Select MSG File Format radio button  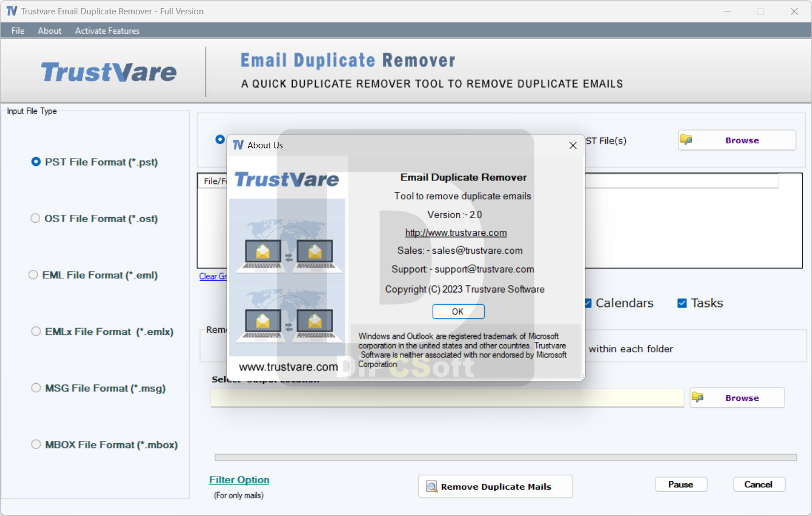point(36,388)
